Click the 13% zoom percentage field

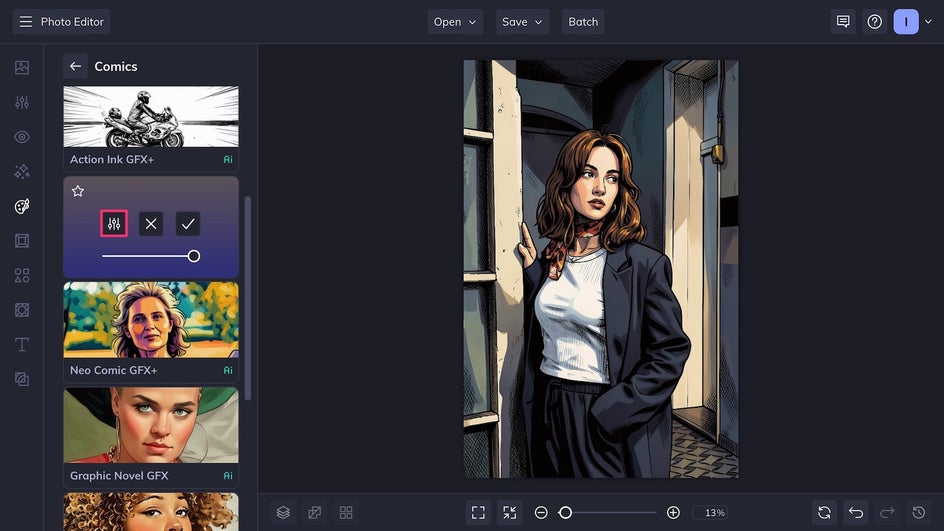point(710,512)
